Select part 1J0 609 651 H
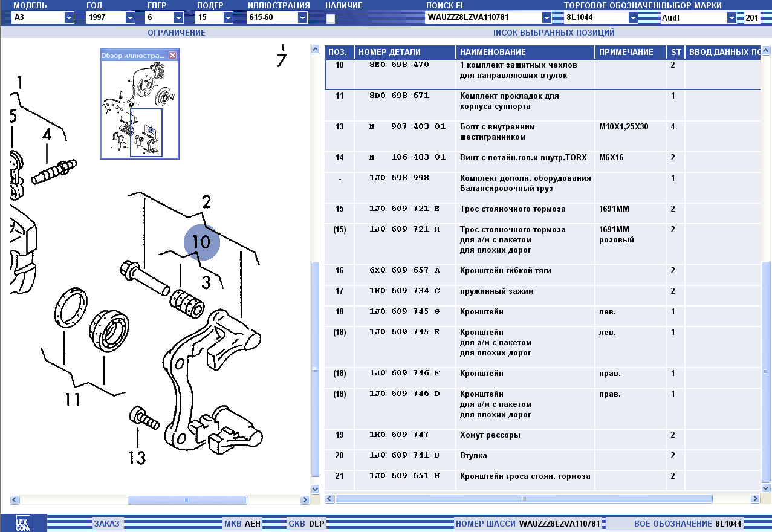Screen dimensions: 772x532 pyautogui.click(x=404, y=476)
